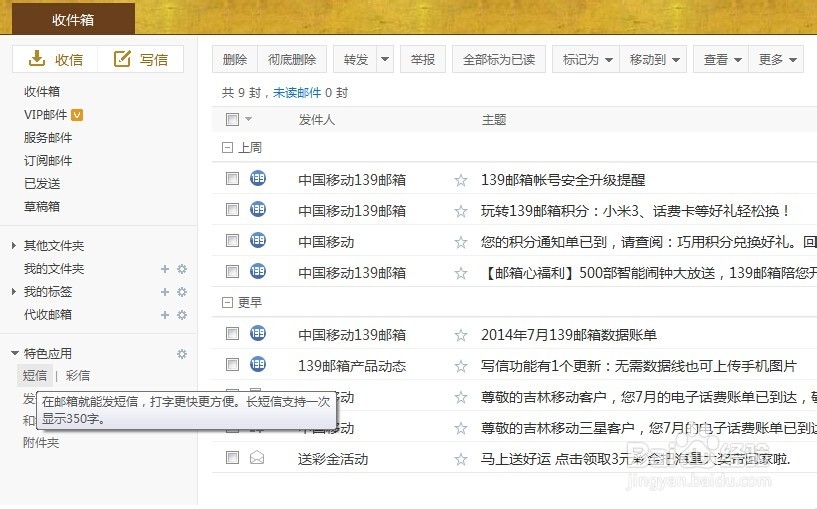Screen dimensions: 817x509
Task: Star the 您的积分通知单已到 email
Action: (x=461, y=242)
